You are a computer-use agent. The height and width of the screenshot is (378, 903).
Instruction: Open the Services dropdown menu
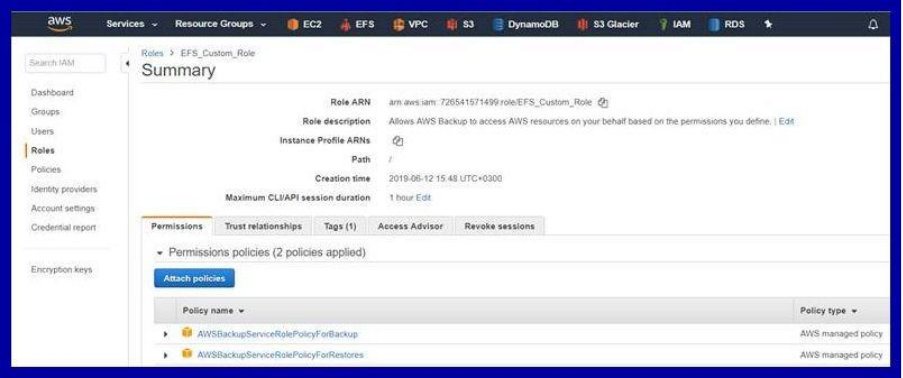click(132, 24)
